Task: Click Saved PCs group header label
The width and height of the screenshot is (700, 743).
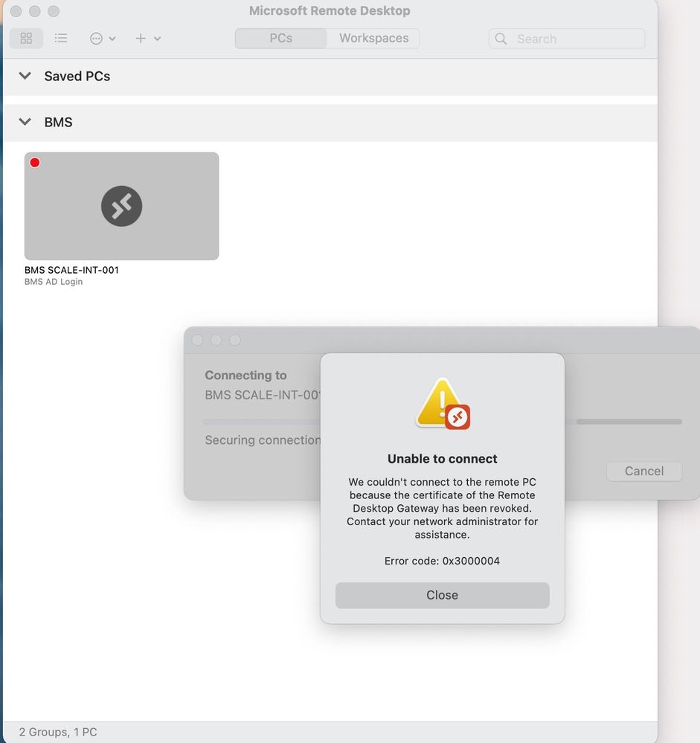Action: pyautogui.click(x=77, y=77)
